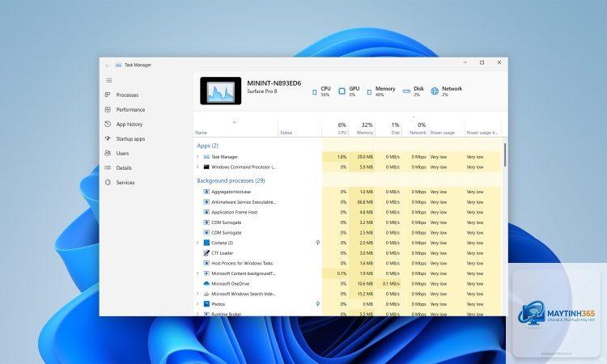Click the Microsoft OneDrive cloud icon

point(206,284)
